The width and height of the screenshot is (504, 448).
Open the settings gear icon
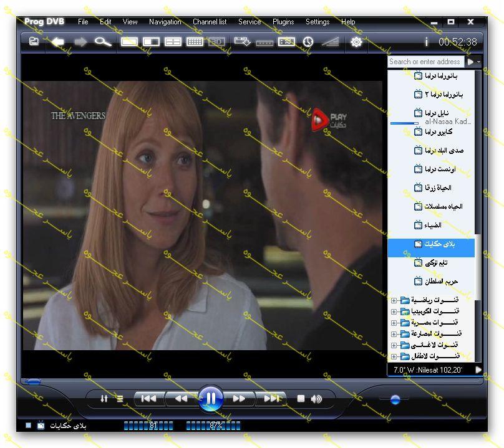356,42
